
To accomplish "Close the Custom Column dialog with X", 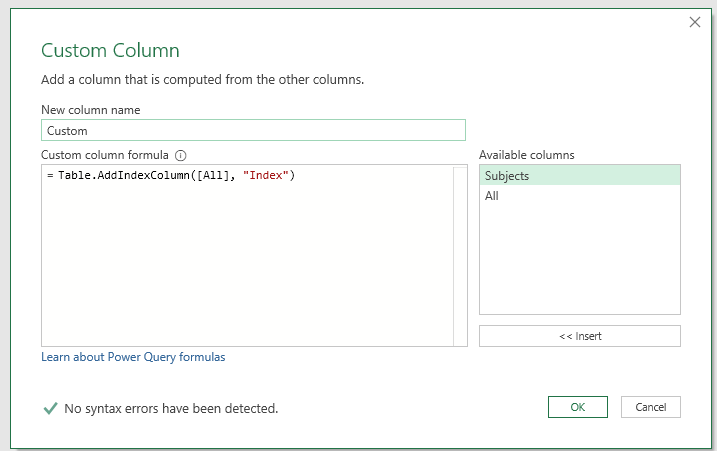I will [695, 22].
